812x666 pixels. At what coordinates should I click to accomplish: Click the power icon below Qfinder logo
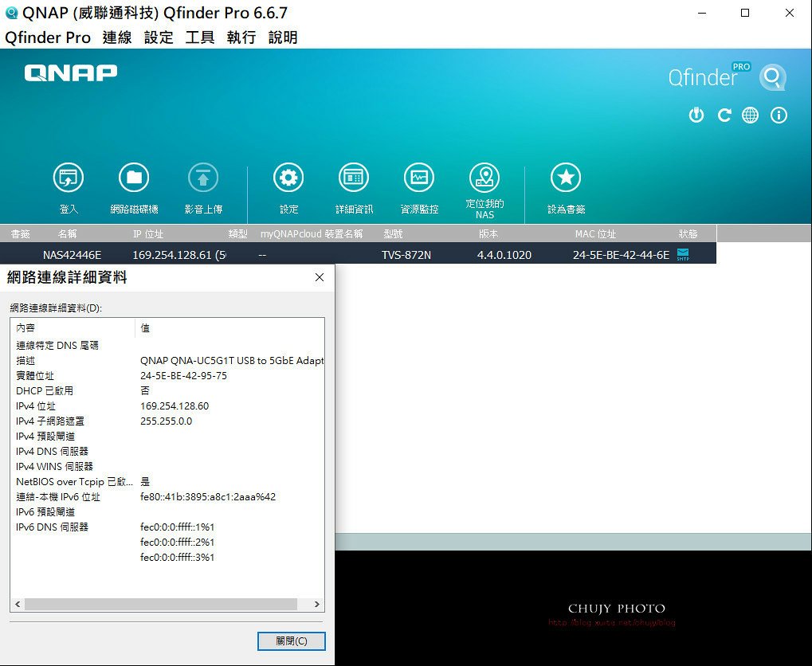(x=696, y=115)
